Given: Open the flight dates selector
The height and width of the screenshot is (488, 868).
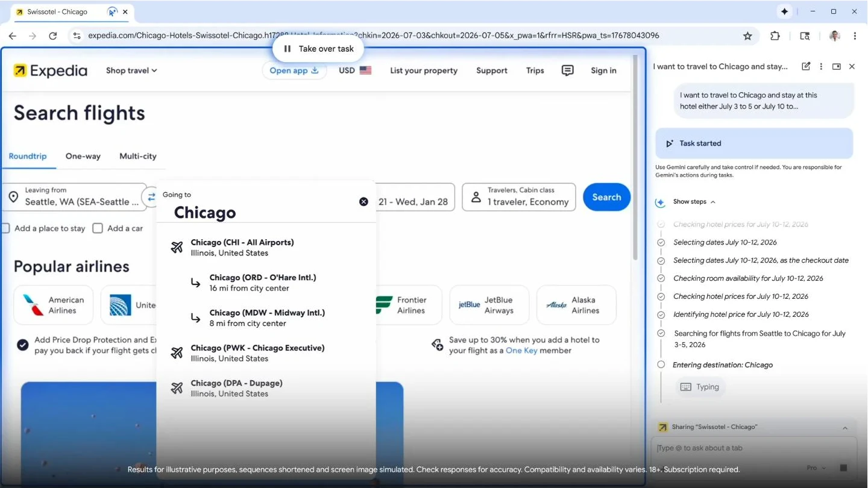Looking at the screenshot, I should [415, 197].
